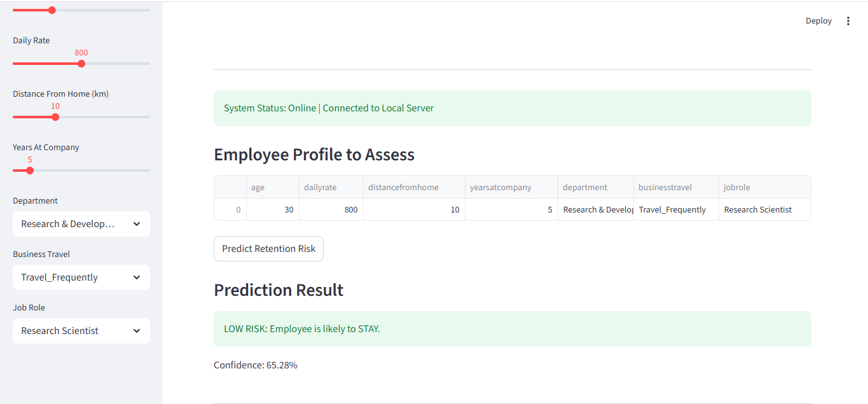
Task: Click the System Status online message
Action: coord(513,108)
